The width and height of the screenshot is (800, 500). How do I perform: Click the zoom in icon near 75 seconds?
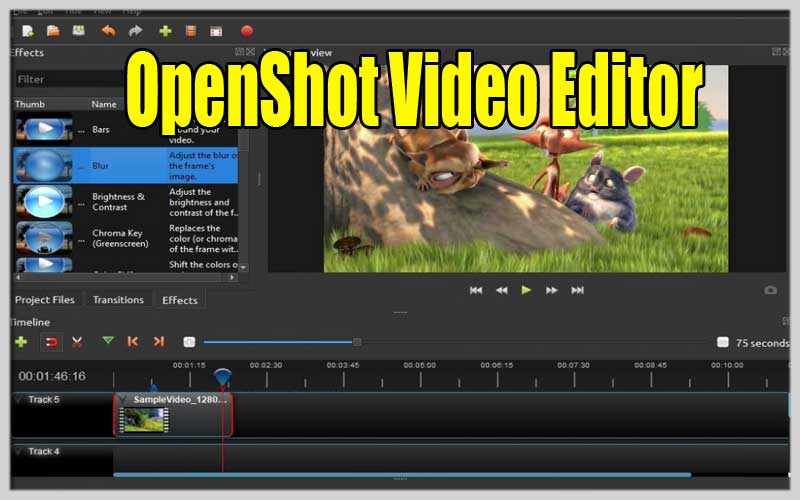[x=722, y=342]
